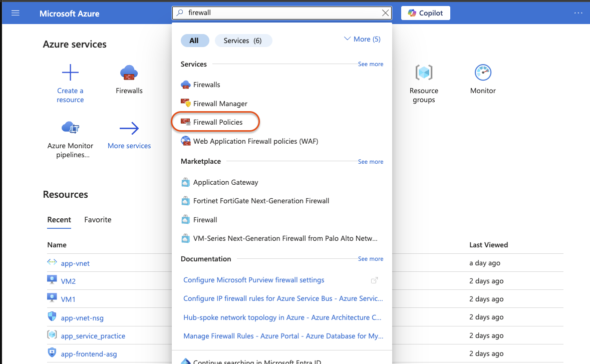Click the Fortinet FortiGate marketplace bag icon
Image resolution: width=590 pixels, height=364 pixels.
point(185,201)
